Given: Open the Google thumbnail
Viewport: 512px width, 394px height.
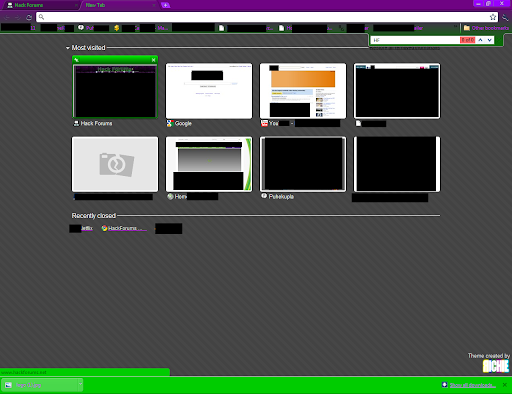Looking at the screenshot, I should tap(209, 91).
